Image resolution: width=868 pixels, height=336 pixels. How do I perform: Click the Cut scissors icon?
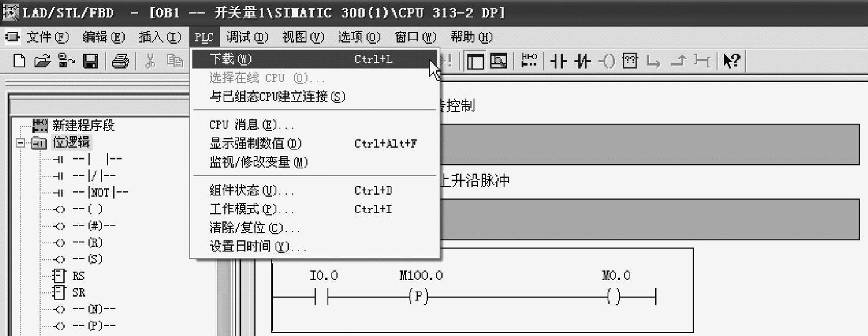(x=150, y=61)
